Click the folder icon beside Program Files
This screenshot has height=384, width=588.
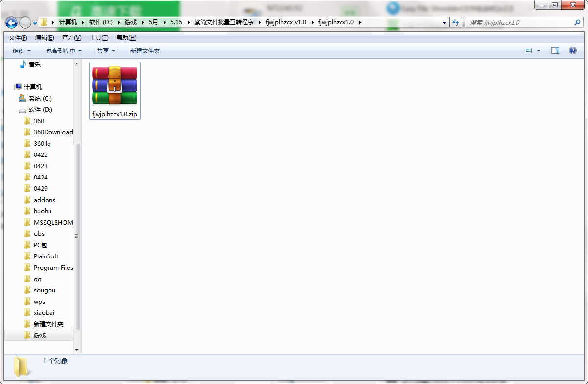27,267
